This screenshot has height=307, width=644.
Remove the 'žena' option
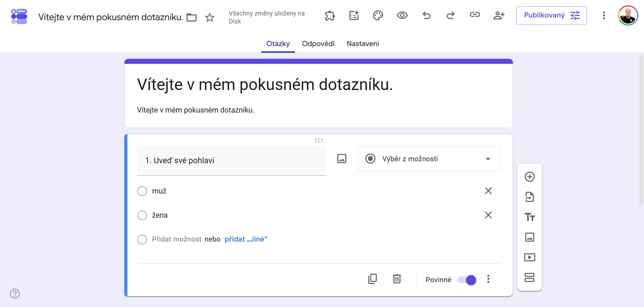tap(488, 215)
